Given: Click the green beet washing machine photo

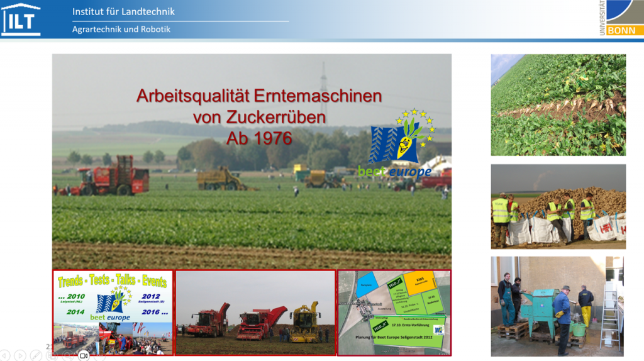Looking at the screenshot, I should (558, 306).
